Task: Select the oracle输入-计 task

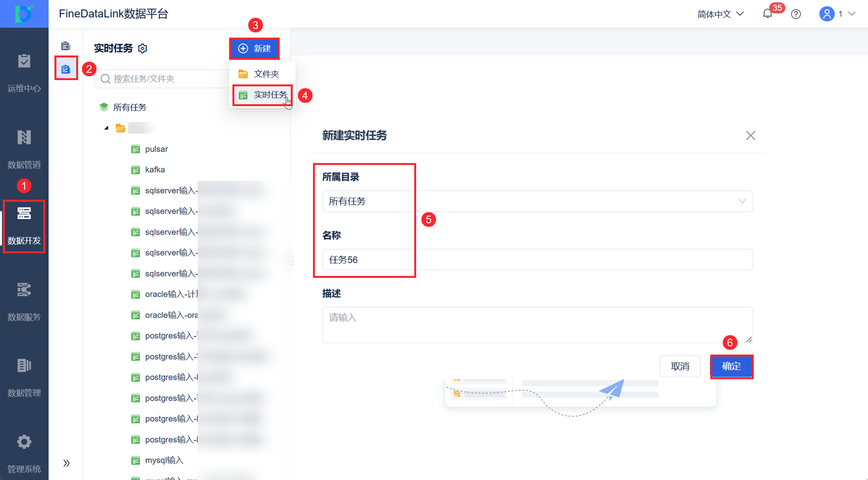Action: (171, 294)
